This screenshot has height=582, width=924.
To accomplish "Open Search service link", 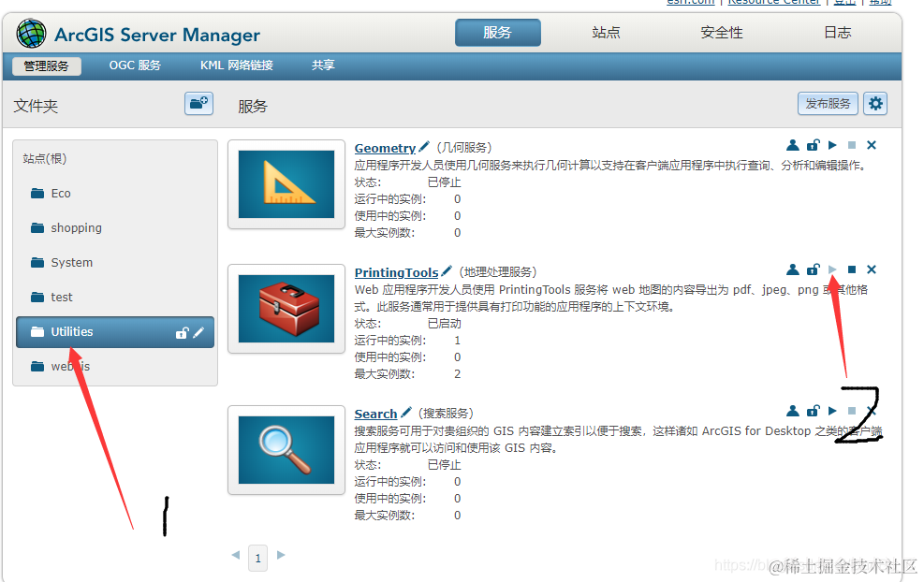I will tap(375, 414).
